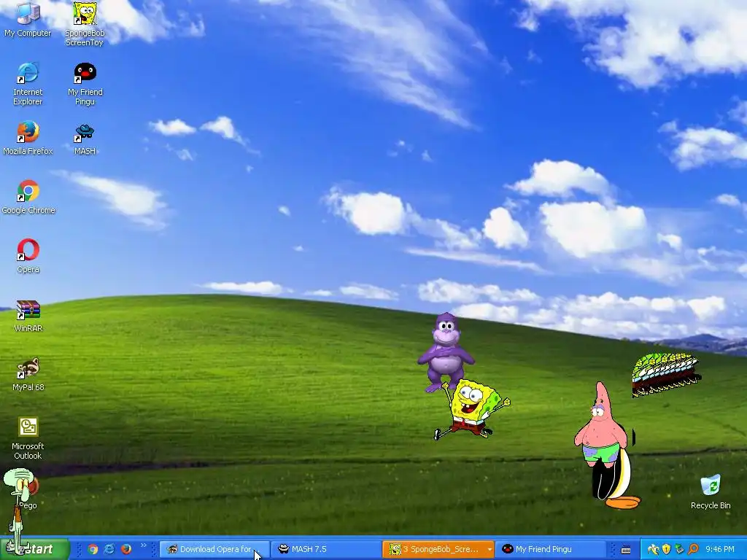Switch to the MASH 7.5 taskbar button
Viewport: 747px width, 560px height.
click(x=326, y=549)
